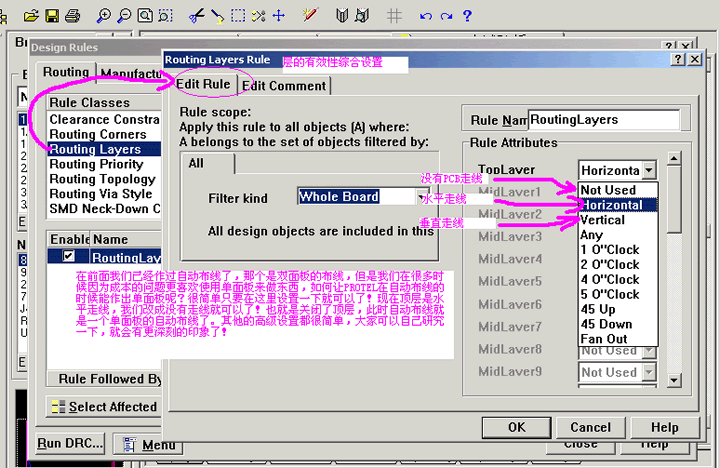Open the Manufacturing tab in Design Rules
Viewport: 720px width, 468px height.
click(x=130, y=73)
